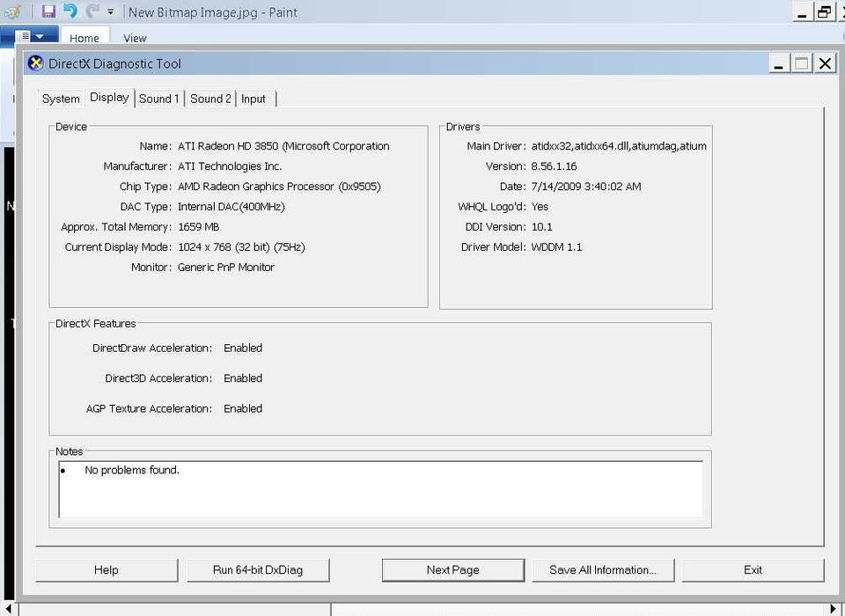845x616 pixels.
Task: Click Run 64-bit DxDiag button
Action: click(x=258, y=570)
